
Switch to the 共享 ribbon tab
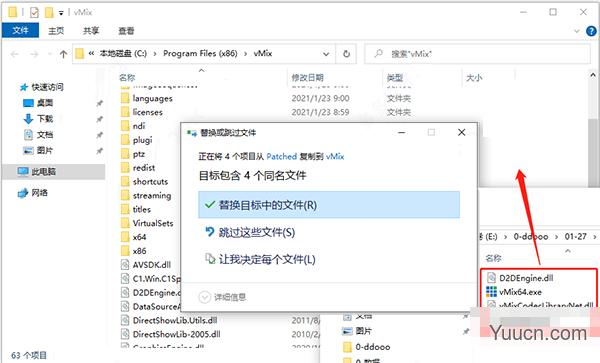pyautogui.click(x=91, y=31)
